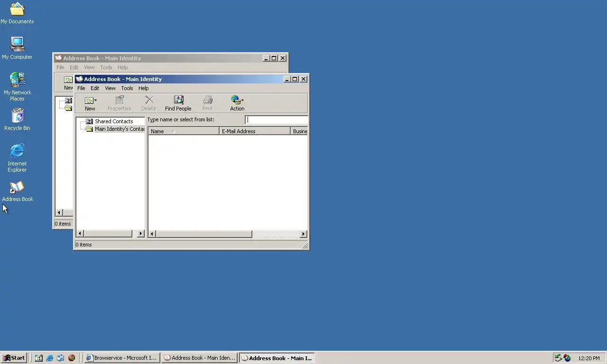Switch to Browservice taskbar button
Screen dimensions: 607x364
click(x=122, y=358)
